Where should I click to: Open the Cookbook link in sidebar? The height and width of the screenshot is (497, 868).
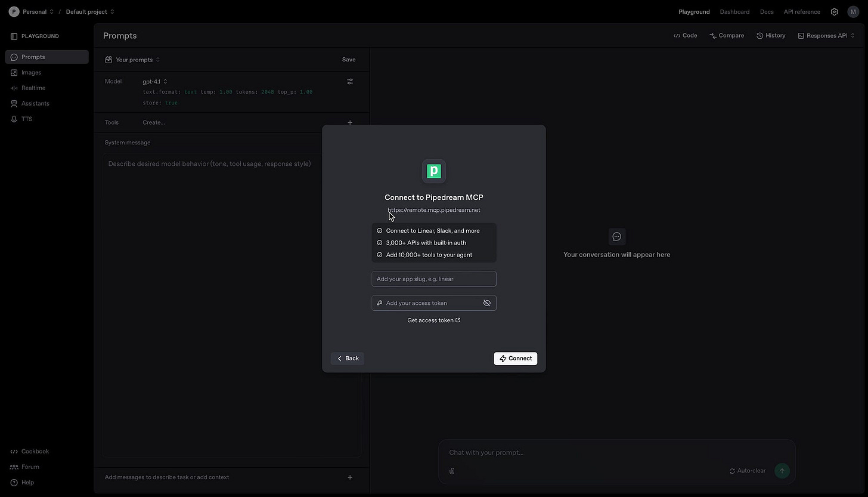pyautogui.click(x=30, y=452)
